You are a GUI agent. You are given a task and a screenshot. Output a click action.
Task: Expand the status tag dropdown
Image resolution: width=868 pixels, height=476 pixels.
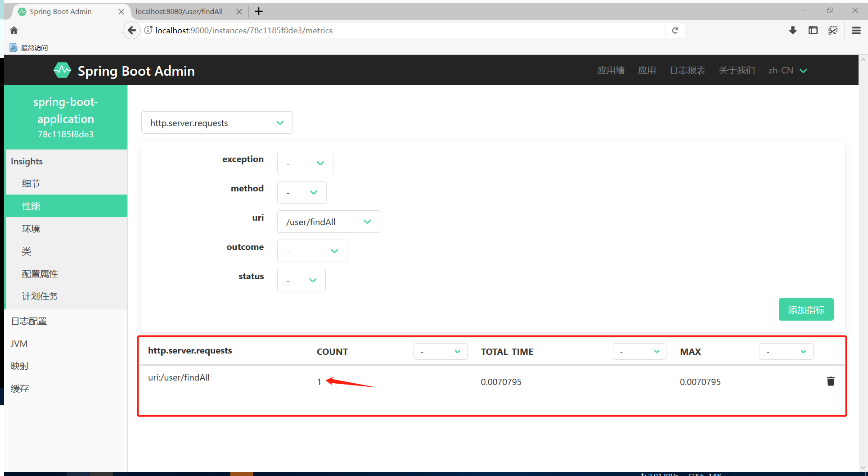301,280
